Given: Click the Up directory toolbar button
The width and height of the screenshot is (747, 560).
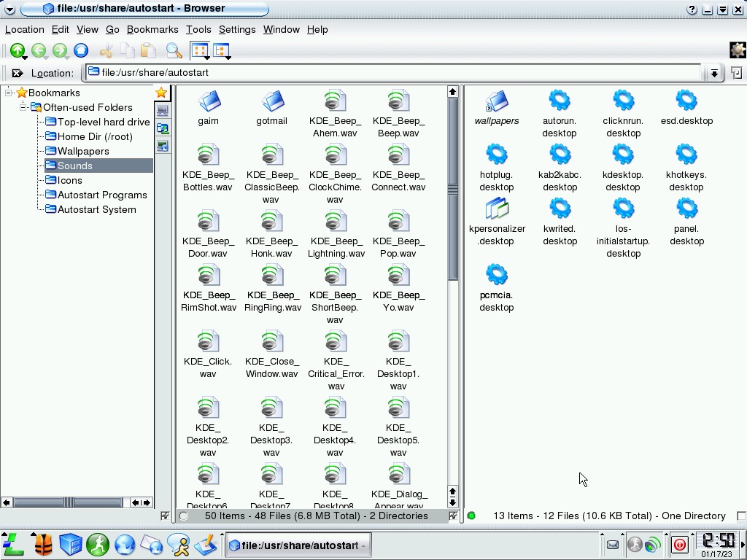Looking at the screenshot, I should point(17,50).
